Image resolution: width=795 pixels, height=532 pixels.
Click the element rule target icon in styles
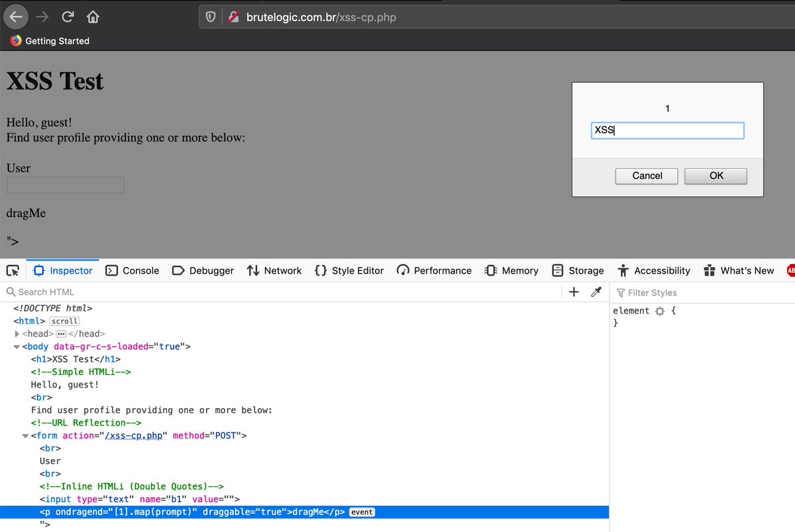click(659, 311)
